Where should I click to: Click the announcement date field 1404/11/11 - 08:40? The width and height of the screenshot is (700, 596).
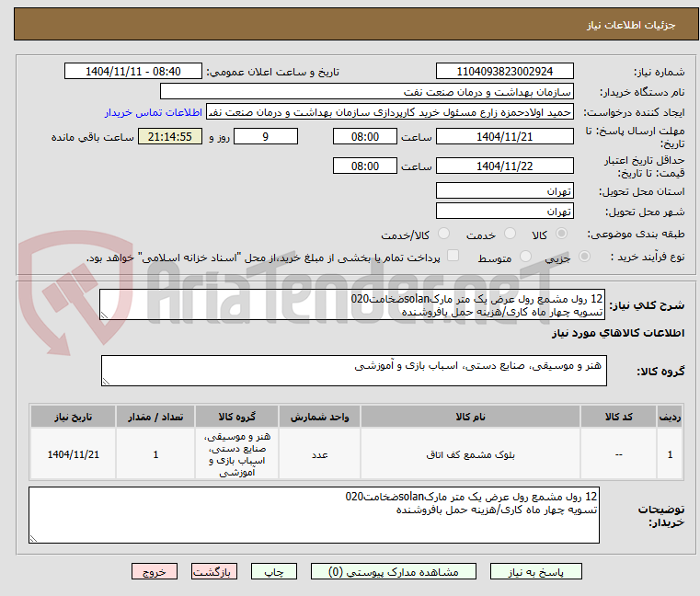[133, 72]
